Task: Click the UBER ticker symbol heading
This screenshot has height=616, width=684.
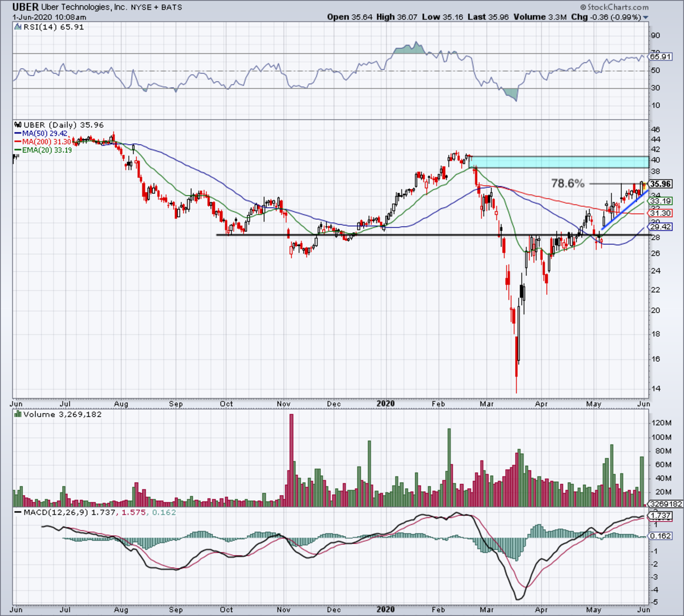Action: [x=25, y=7]
